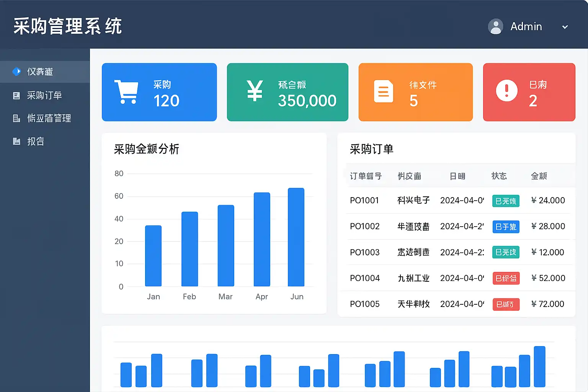Viewport: 588px width, 392px height.
Task: Click supplier 科兴电子 in the PO1001 row
Action: (413, 200)
